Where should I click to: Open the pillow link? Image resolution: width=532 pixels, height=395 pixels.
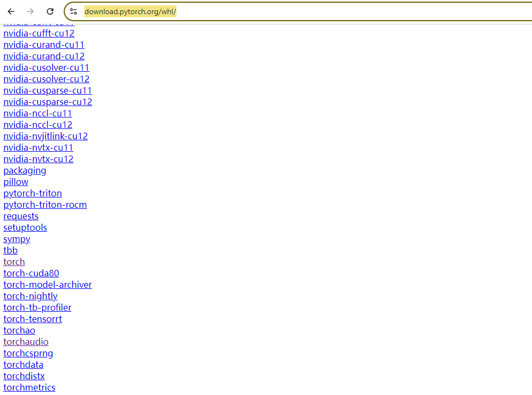click(x=16, y=182)
